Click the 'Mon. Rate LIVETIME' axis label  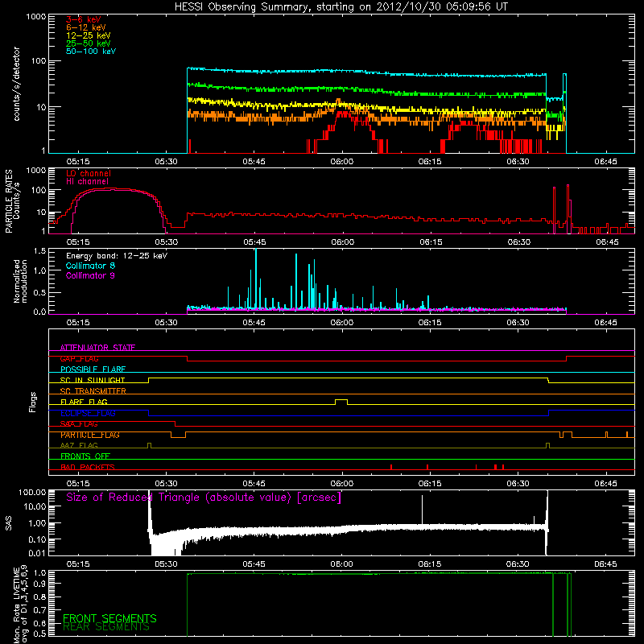[16, 605]
